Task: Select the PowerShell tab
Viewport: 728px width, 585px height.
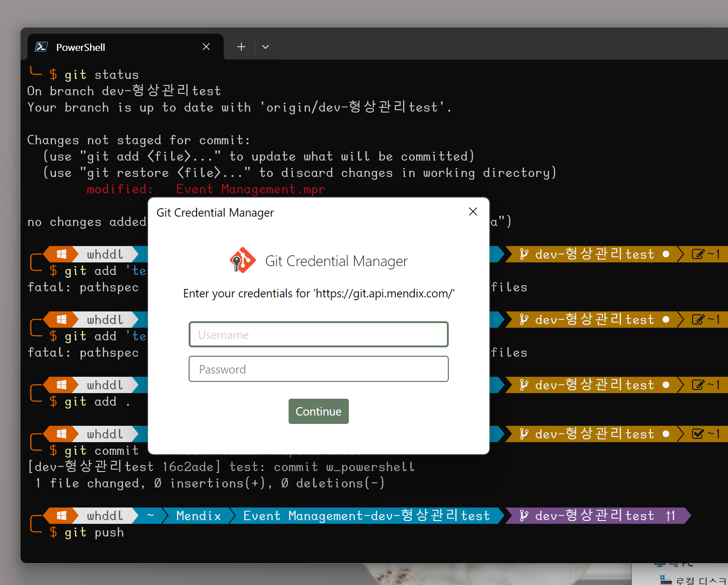Action: [x=125, y=47]
